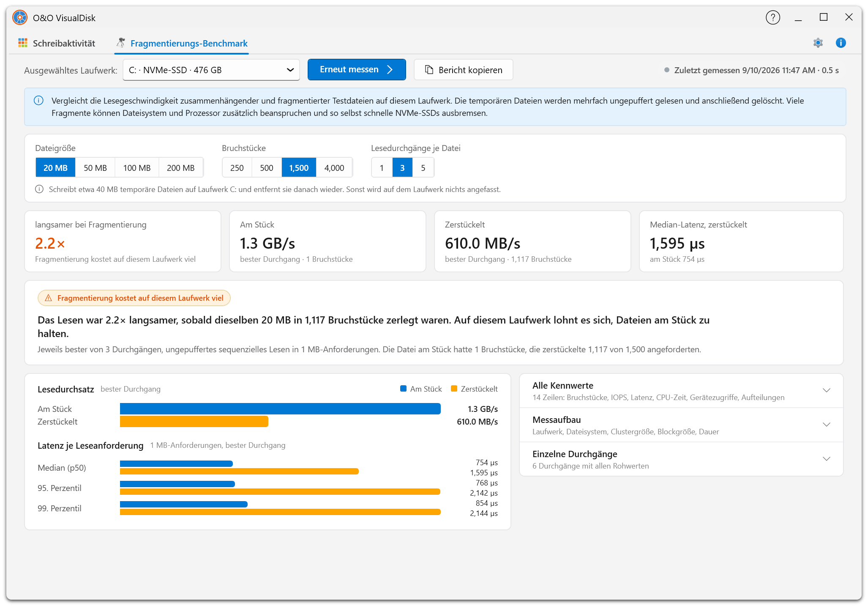Viewport: 868px width, 606px height.
Task: Choose 4,000 Bruchstücke
Action: (334, 168)
